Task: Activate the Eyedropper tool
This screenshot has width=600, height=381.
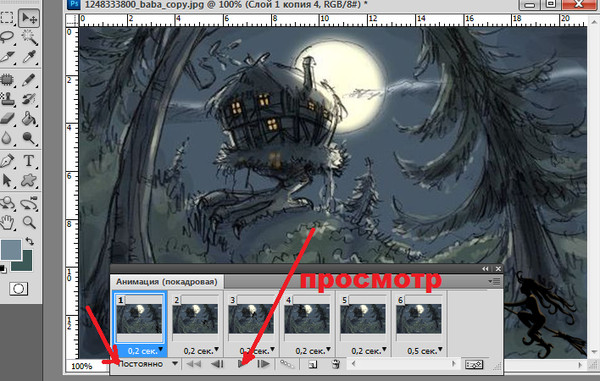Action: tap(29, 57)
